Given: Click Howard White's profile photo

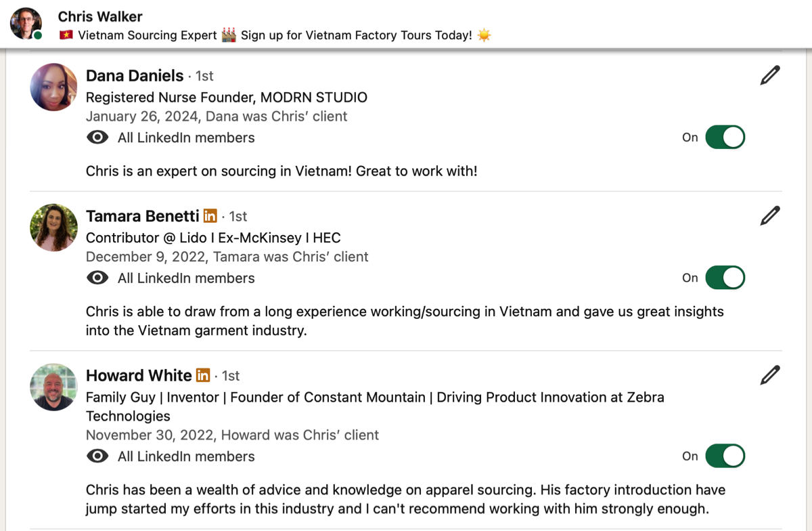Looking at the screenshot, I should (x=54, y=387).
